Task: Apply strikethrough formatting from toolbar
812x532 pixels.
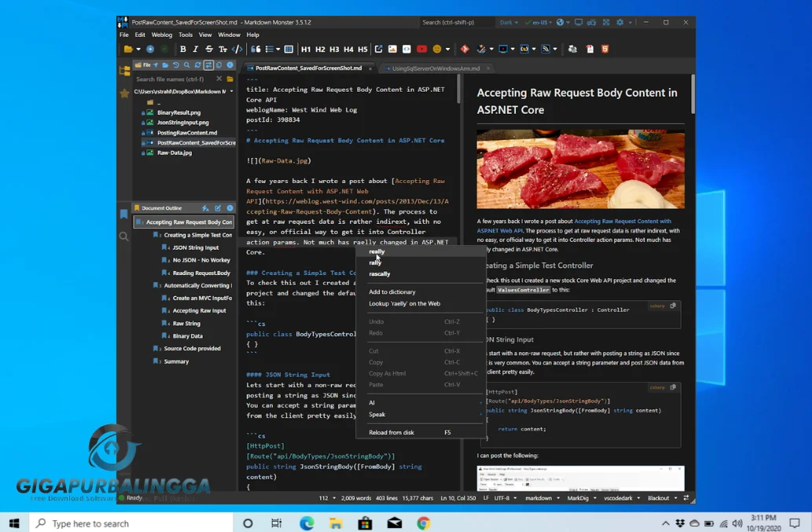Action: [208, 50]
